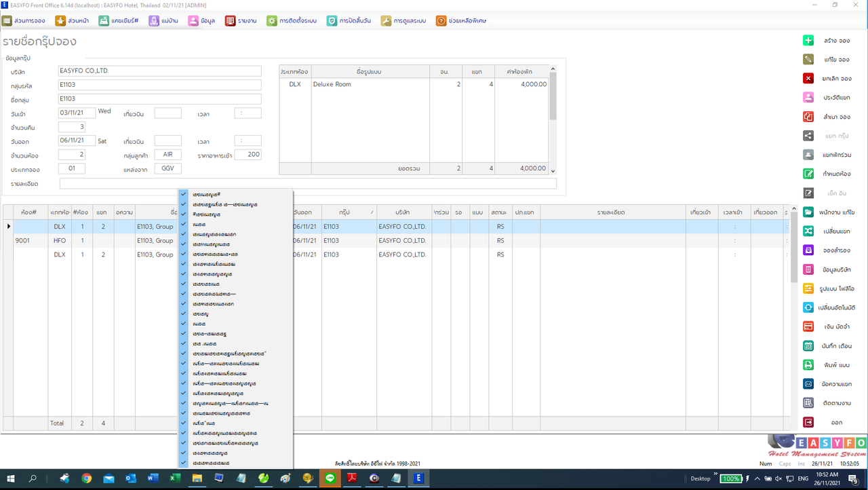Viewport: 868px width, 490px height.
Task: Sort by the กรุ๊ป column header
Action: click(x=349, y=212)
